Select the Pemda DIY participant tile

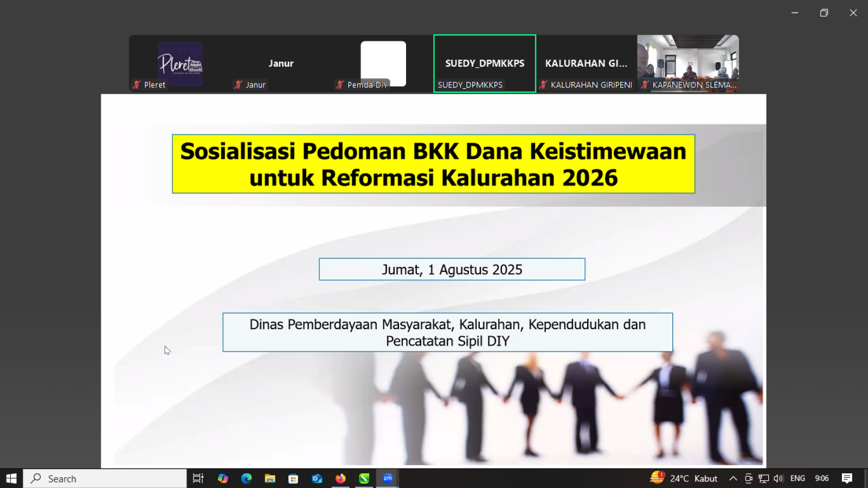pos(383,63)
